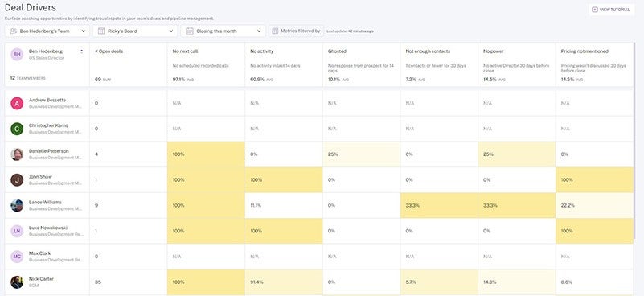Click Max Clark's MC avatar icon
Screen dimensions: 644x296
(x=17, y=257)
